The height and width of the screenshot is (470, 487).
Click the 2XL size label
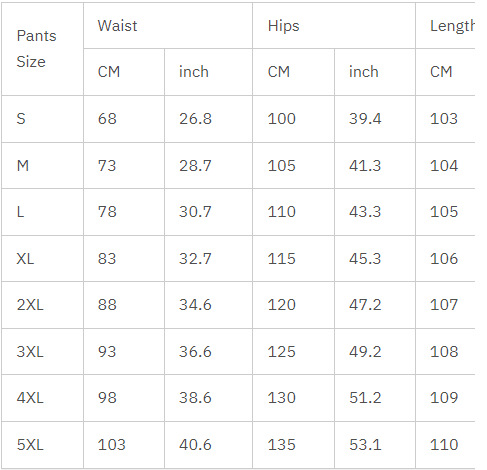click(x=30, y=305)
